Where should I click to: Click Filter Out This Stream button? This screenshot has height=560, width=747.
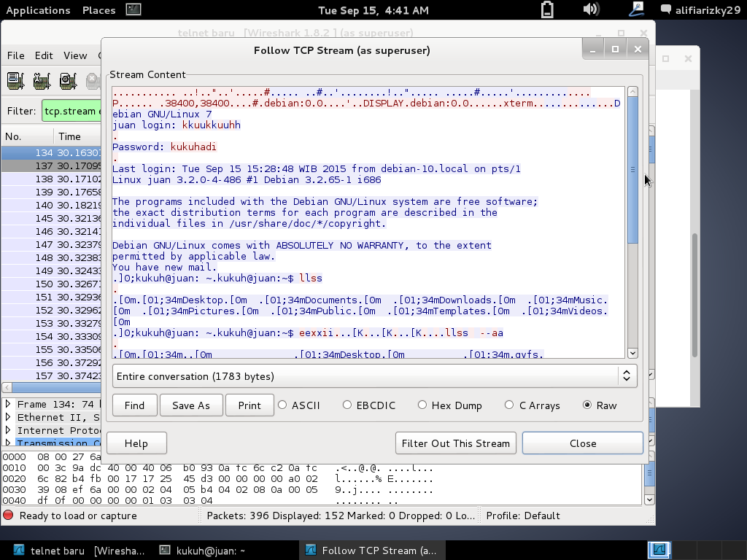tap(455, 443)
